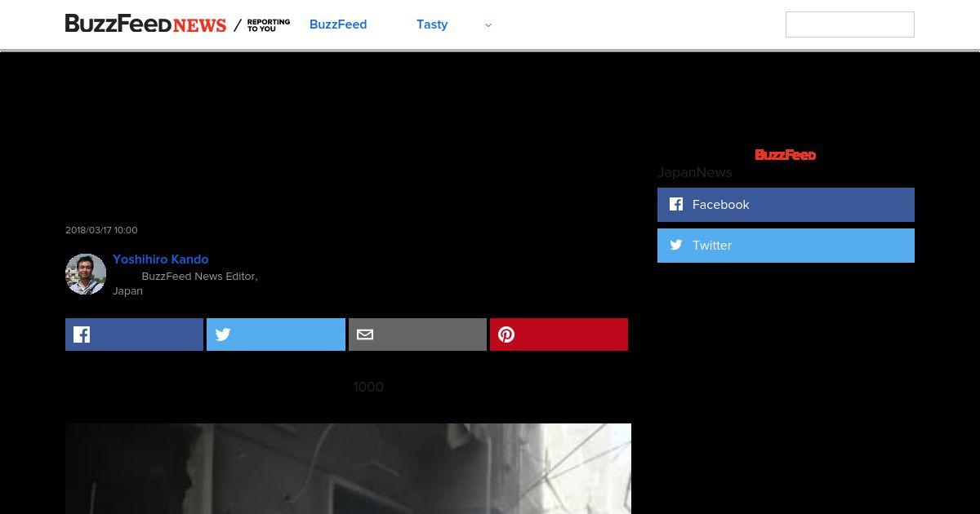Open Yoshihiro Kando author profile link

(161, 259)
